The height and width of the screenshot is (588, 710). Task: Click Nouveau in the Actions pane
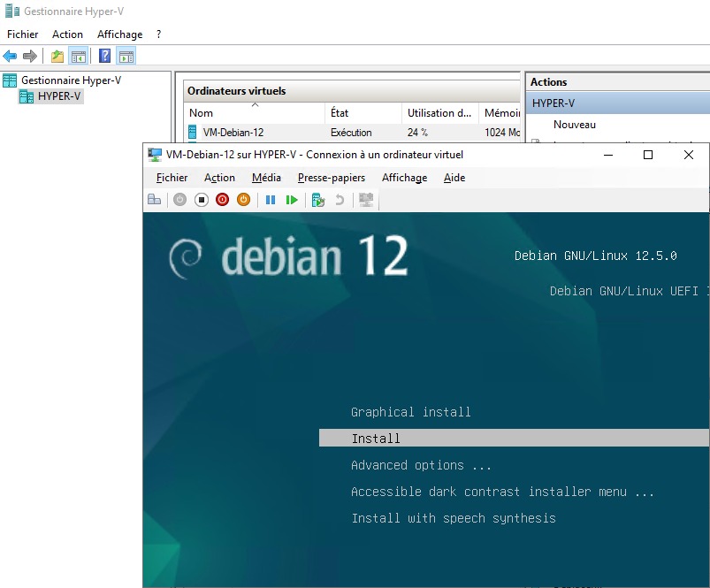(x=575, y=125)
